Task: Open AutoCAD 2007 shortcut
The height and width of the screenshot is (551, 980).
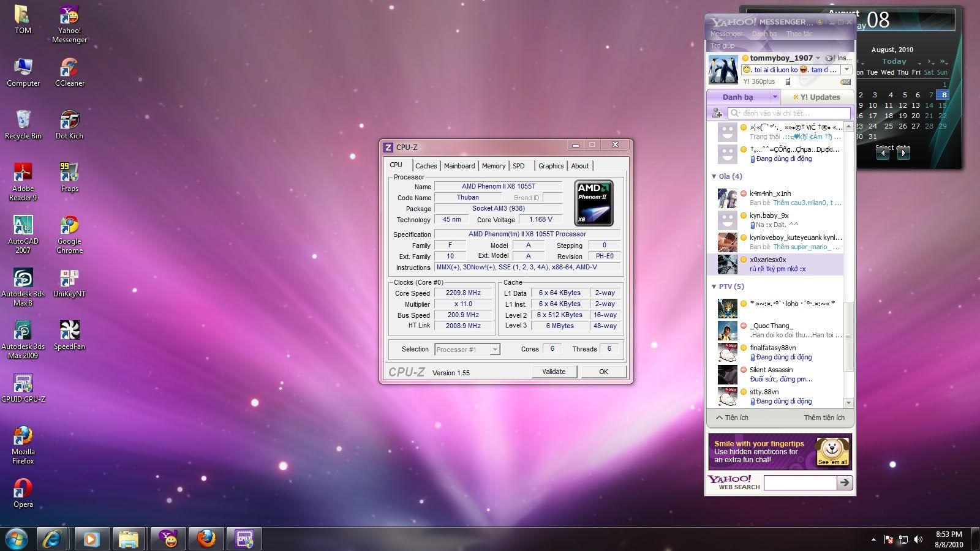Action: click(23, 234)
